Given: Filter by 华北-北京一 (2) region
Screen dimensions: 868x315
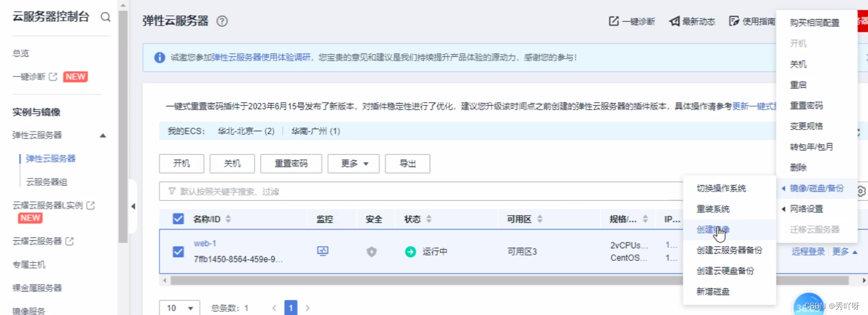Looking at the screenshot, I should [x=246, y=131].
